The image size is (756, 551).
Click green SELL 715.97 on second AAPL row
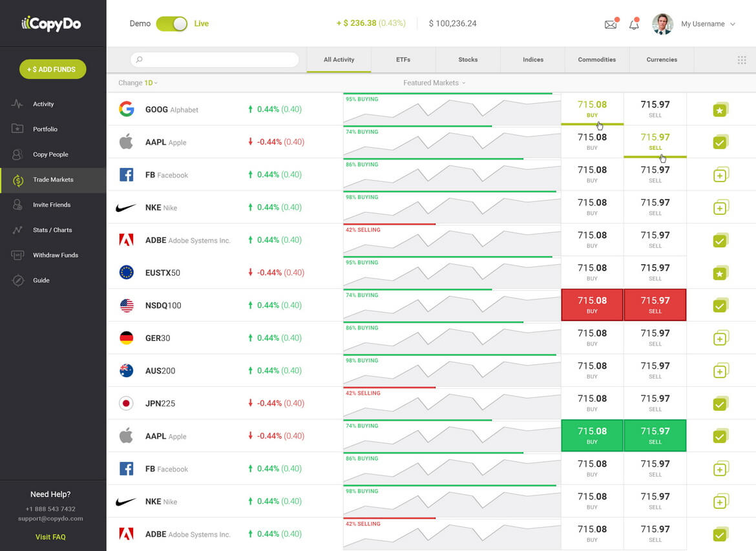click(x=655, y=435)
